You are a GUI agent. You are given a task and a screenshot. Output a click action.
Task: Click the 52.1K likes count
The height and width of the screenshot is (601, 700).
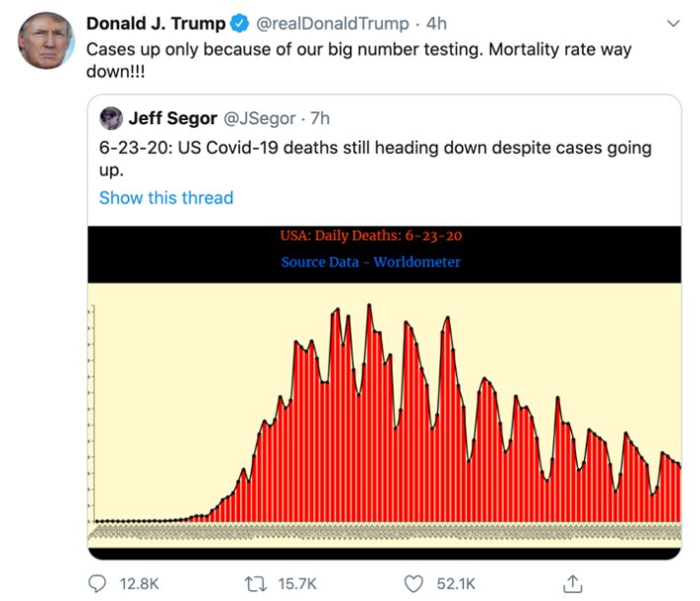pyautogui.click(x=456, y=583)
